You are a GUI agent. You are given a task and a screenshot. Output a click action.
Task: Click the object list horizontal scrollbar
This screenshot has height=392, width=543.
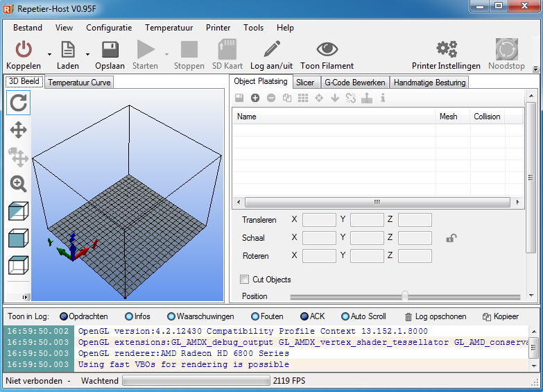pos(377,202)
